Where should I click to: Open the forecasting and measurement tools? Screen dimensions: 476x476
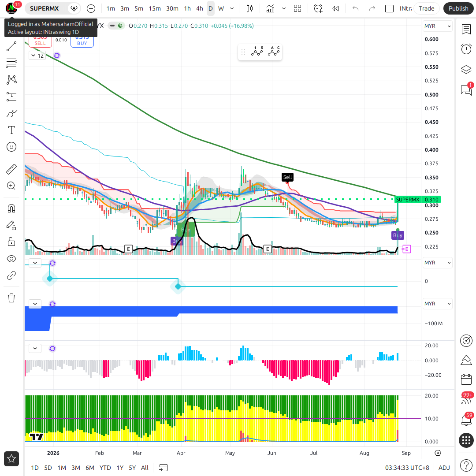click(x=11, y=97)
